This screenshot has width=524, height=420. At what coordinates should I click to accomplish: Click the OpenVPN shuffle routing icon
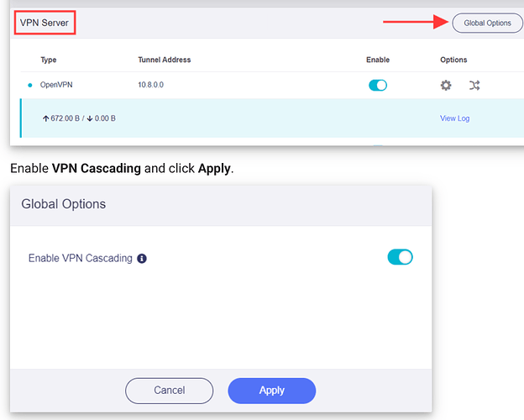tap(474, 86)
